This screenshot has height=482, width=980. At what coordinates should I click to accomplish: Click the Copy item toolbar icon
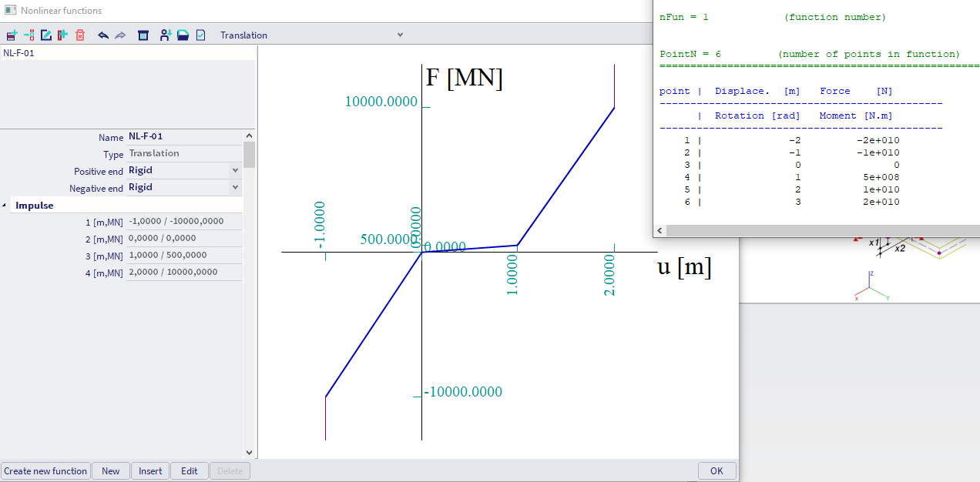[62, 35]
